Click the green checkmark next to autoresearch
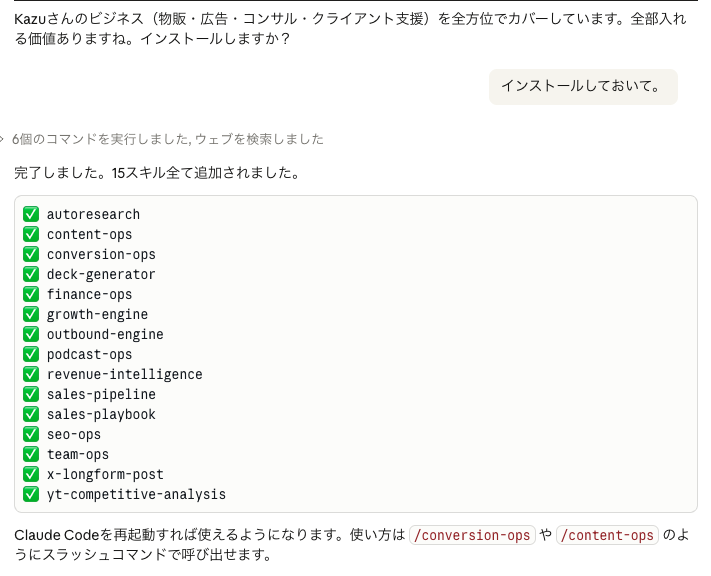Viewport: 711px width, 576px height. click(x=31, y=214)
